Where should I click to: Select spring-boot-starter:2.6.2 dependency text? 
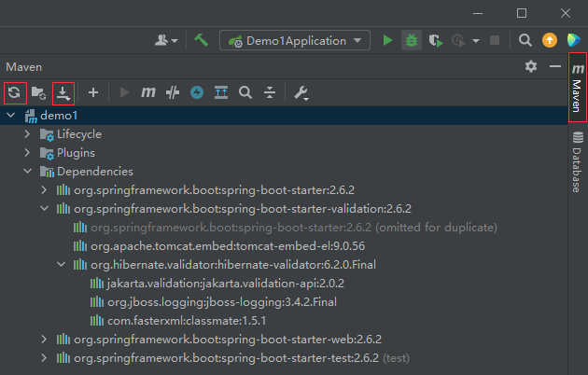(214, 190)
